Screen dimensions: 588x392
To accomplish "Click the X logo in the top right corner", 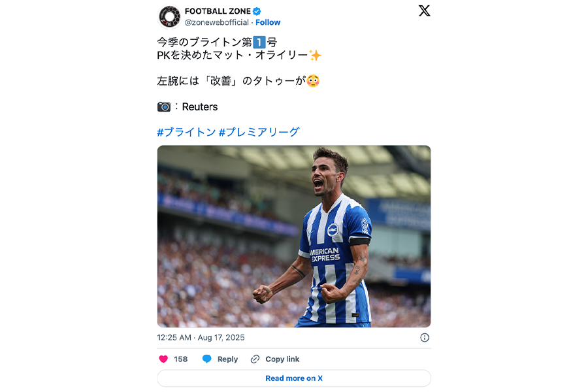I will pos(424,10).
